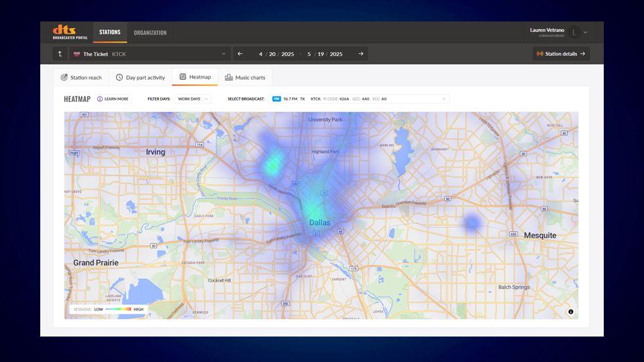
Task: Click the FM badge in broadcast selector
Action: point(276,99)
